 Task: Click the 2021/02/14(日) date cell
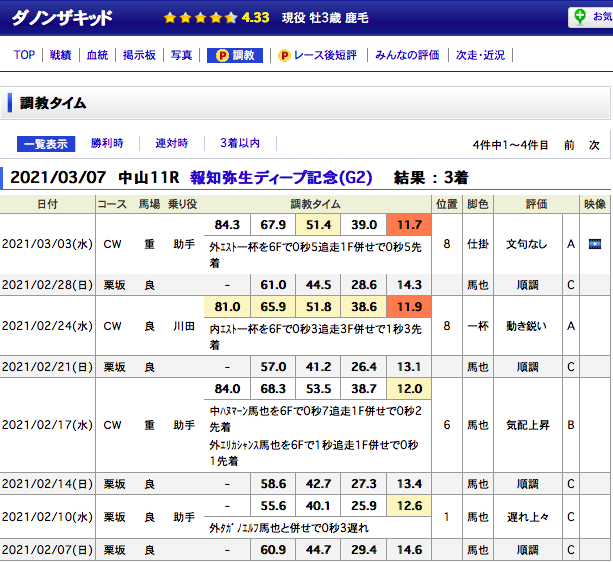(x=47, y=484)
